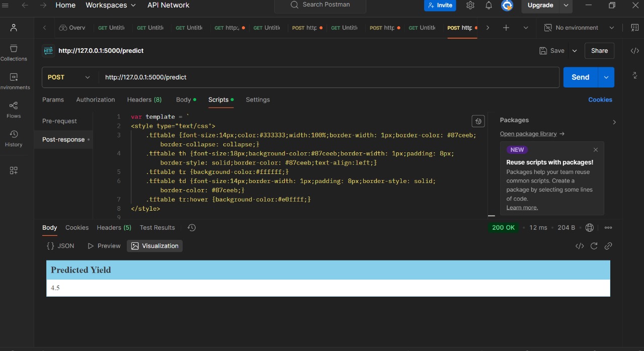The image size is (644, 351).
Task: Open the settings gear icon
Action: tap(470, 6)
